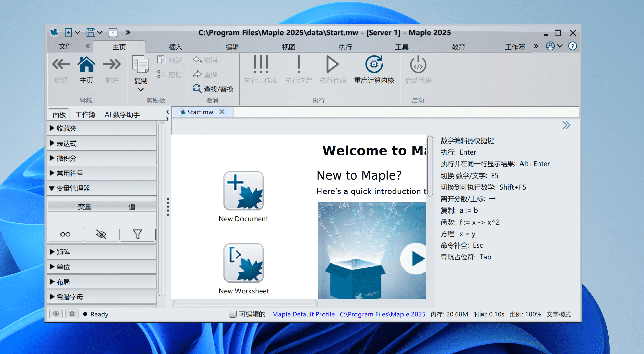Click the Maple leaf application icon
The image size is (644, 354).
click(x=54, y=32)
